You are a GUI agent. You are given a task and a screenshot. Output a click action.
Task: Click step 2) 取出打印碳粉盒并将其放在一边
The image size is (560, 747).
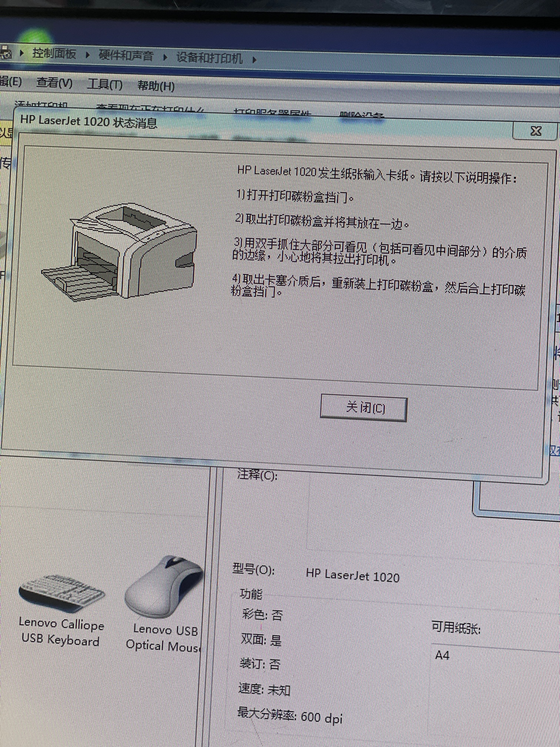pos(322,222)
